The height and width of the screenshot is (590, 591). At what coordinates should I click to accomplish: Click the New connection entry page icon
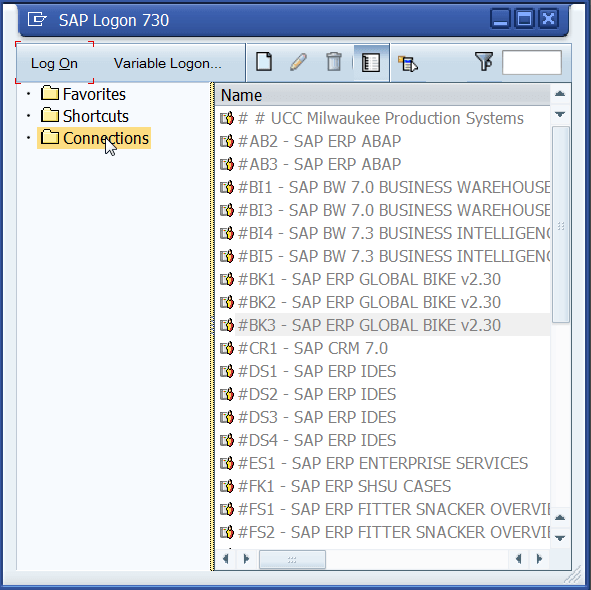(x=264, y=62)
